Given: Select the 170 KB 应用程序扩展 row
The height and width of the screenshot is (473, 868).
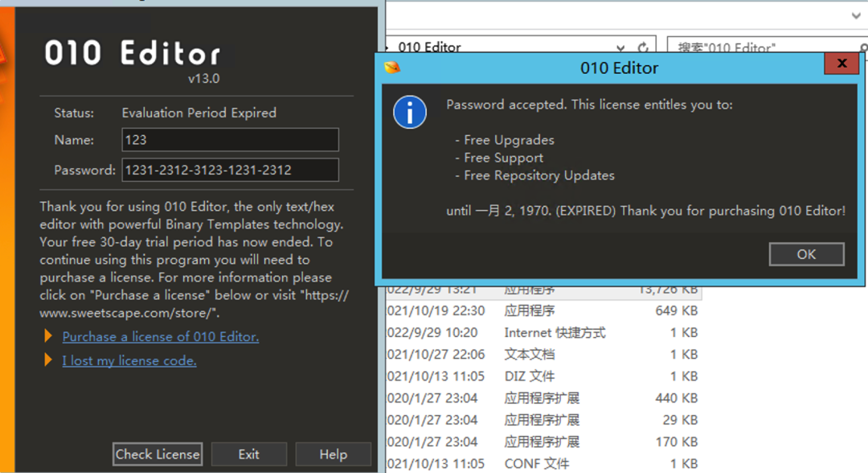Looking at the screenshot, I should click(543, 442).
